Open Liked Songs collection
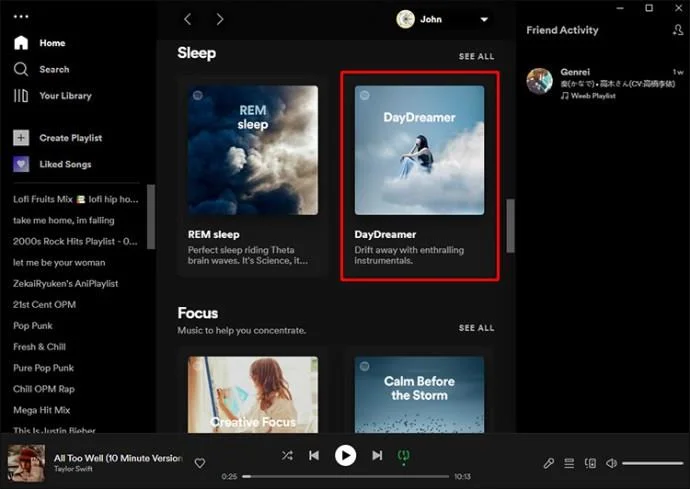The height and width of the screenshot is (489, 690). (65, 164)
